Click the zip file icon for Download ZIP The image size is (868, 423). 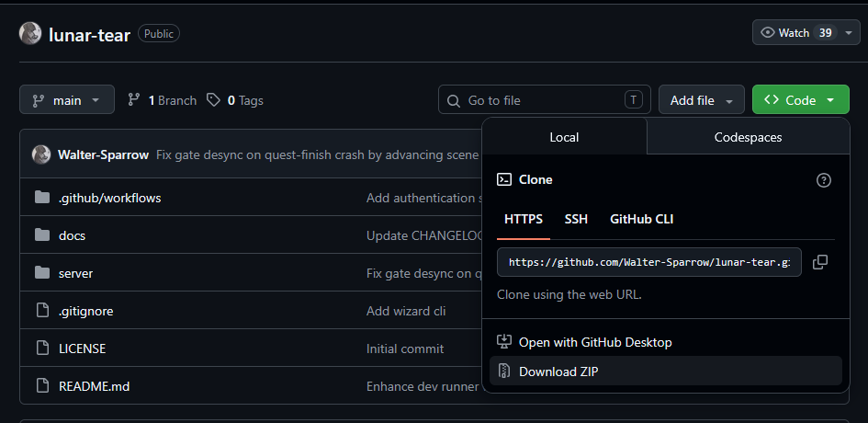(x=503, y=371)
